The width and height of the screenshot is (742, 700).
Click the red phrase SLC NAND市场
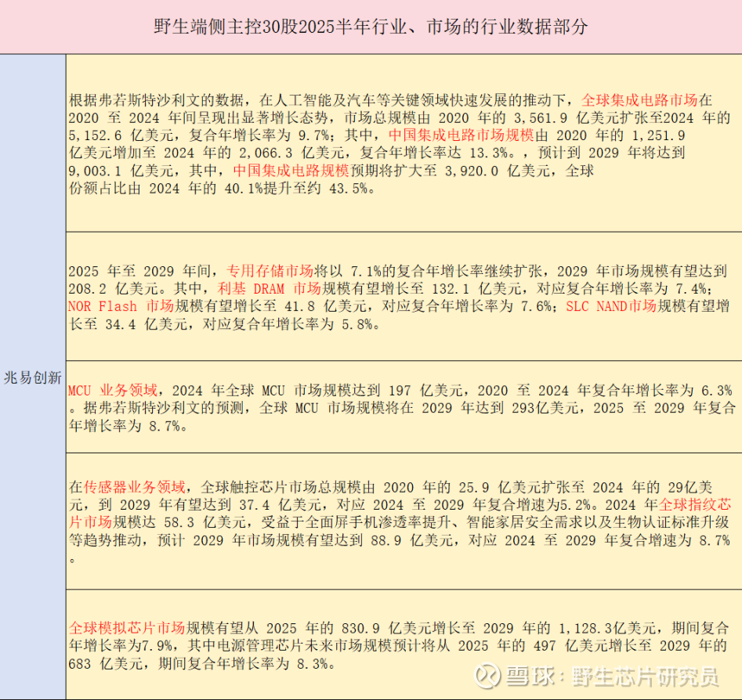[611, 306]
